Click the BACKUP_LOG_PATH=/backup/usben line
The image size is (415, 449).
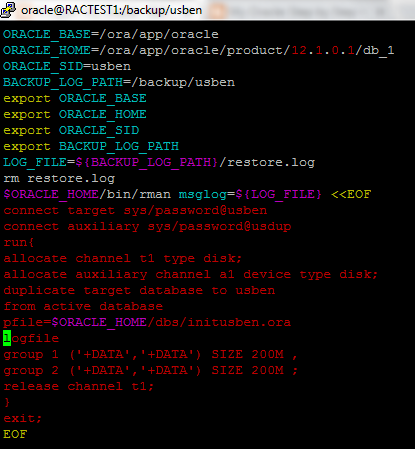119,82
